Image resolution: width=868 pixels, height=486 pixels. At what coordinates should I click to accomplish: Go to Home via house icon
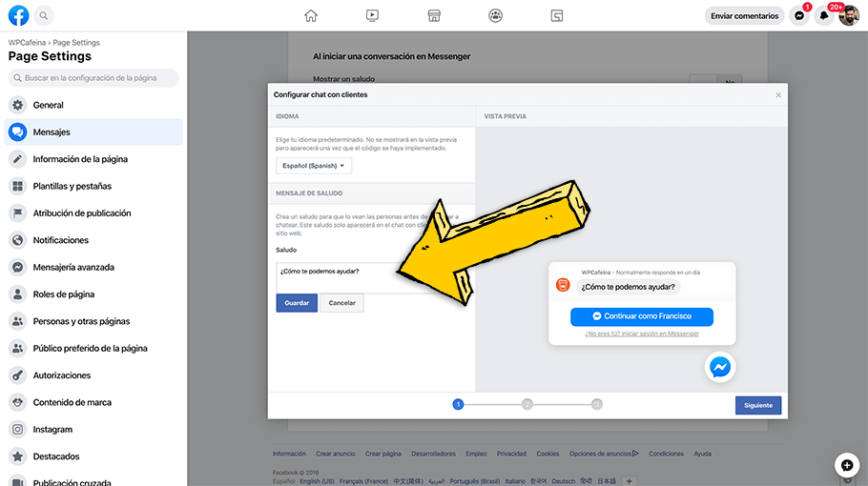pos(311,15)
